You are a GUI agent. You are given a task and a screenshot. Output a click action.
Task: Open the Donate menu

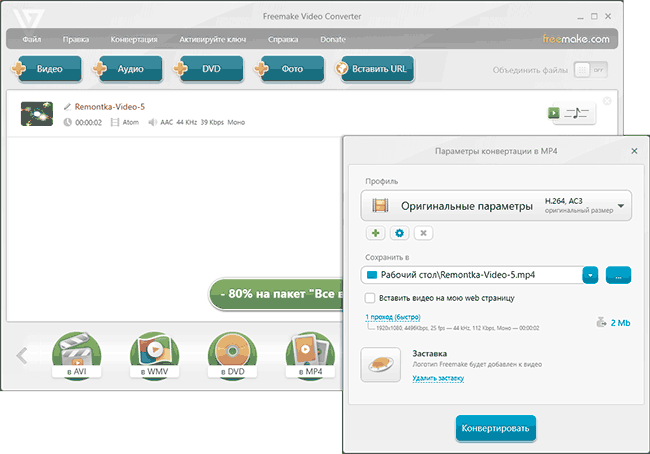pos(333,39)
